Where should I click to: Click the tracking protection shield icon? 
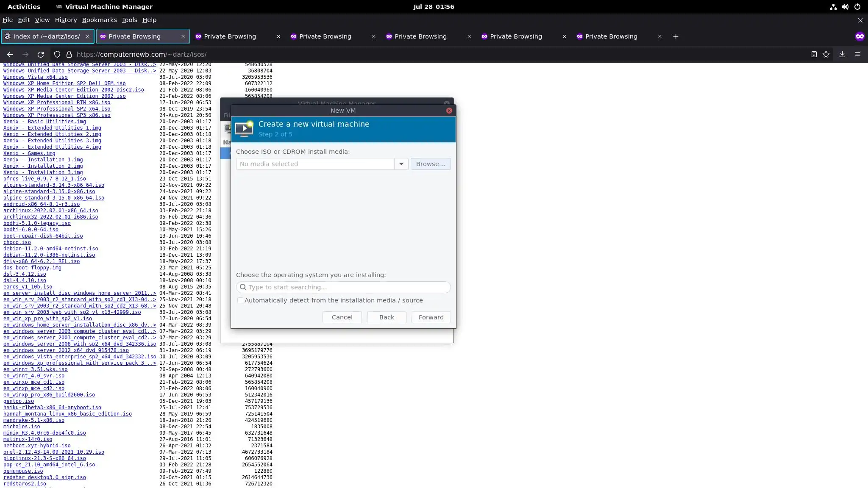[57, 54]
